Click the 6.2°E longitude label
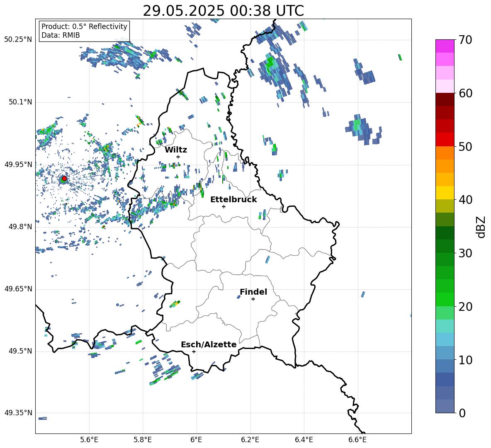491x448 pixels. [x=250, y=440]
